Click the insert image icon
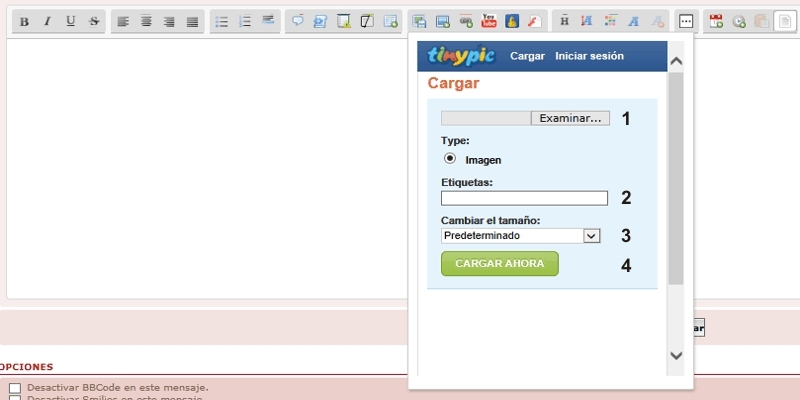The image size is (800, 400). pyautogui.click(x=442, y=21)
